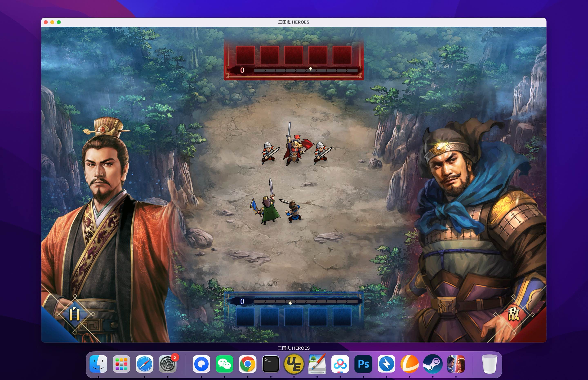
Task: Open the Trash in the Dock
Action: tap(490, 364)
